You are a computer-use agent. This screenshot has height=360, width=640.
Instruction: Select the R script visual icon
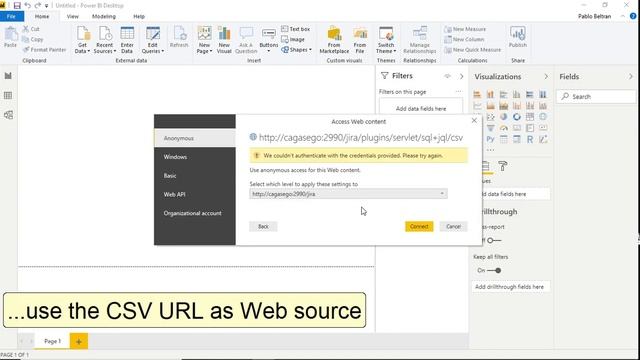tap(530, 139)
